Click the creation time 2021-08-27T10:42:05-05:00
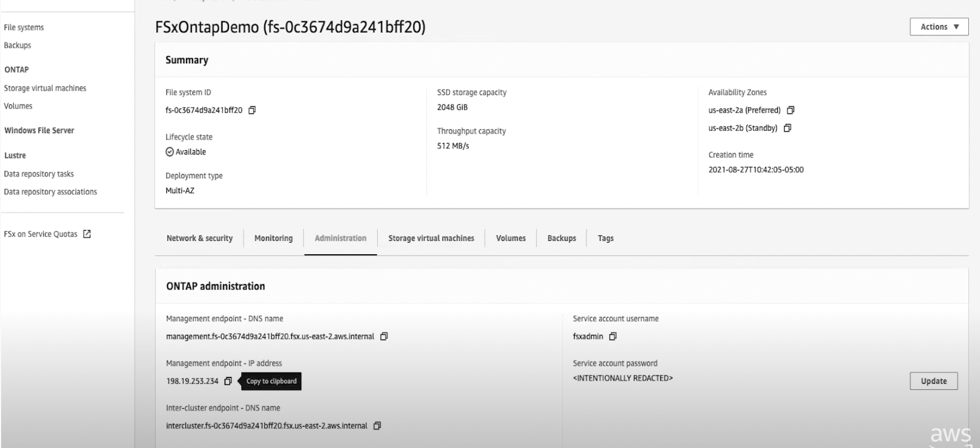Viewport: 980px width, 448px height. (756, 170)
